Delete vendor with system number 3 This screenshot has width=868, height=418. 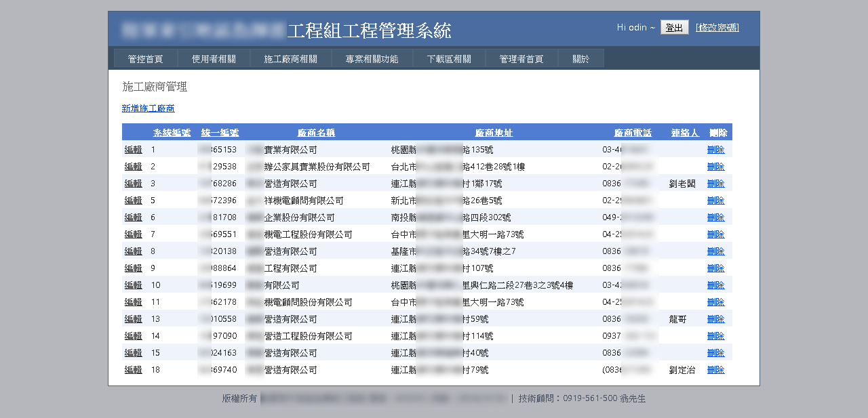click(715, 184)
